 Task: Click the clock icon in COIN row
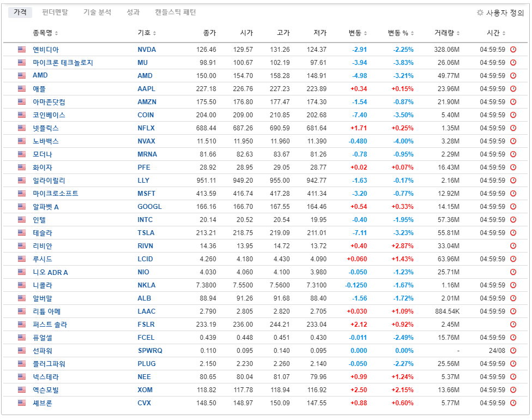click(x=513, y=115)
